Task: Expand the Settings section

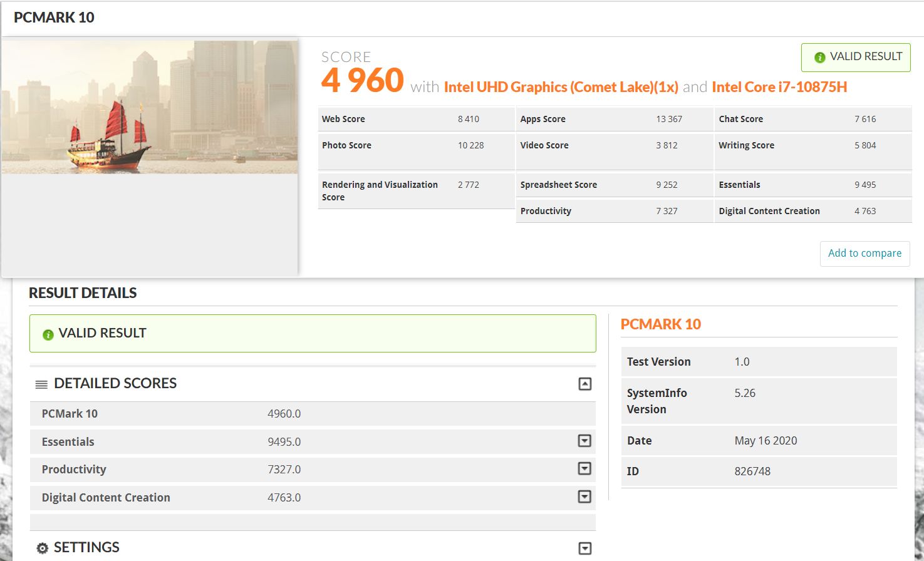Action: [x=584, y=548]
